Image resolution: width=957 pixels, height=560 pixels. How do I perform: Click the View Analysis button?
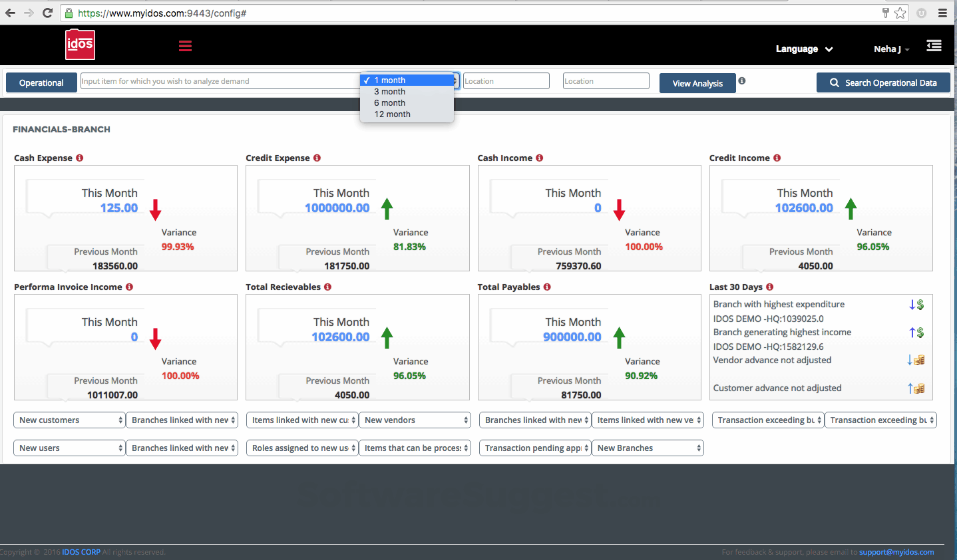(x=697, y=82)
